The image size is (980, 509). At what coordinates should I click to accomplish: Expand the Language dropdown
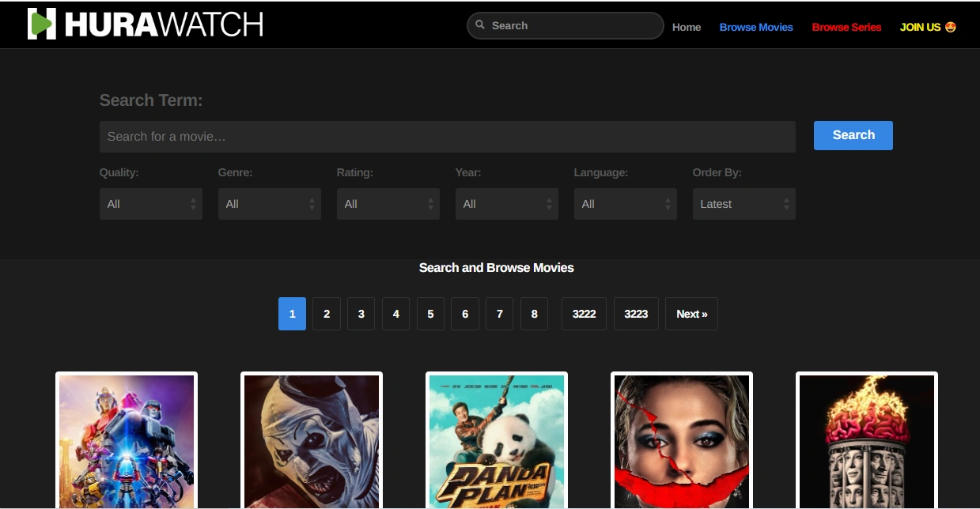[x=625, y=204]
